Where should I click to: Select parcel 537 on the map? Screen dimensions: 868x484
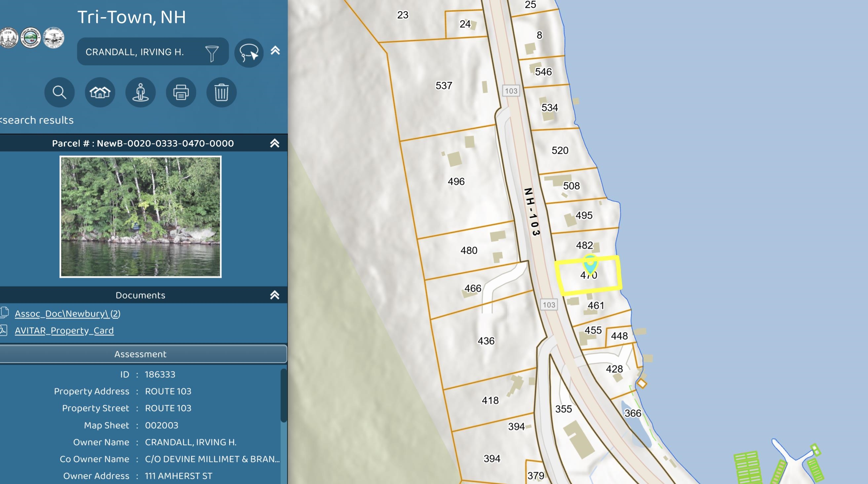tap(444, 85)
